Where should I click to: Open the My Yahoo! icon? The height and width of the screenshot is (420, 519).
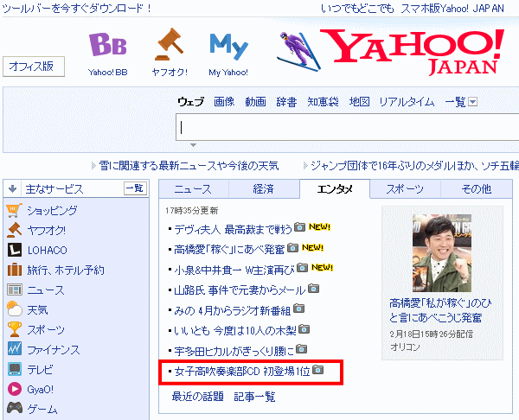pos(228,47)
